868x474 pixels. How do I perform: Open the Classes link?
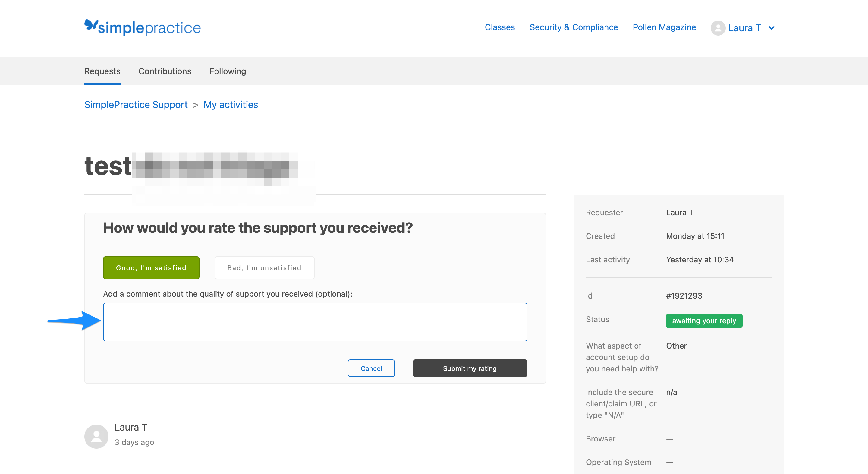point(499,27)
